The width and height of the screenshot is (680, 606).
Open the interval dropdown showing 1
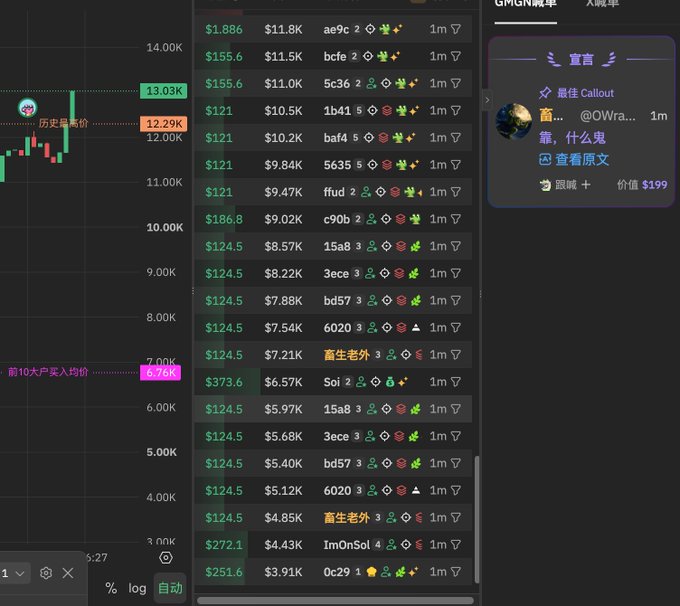point(13,573)
